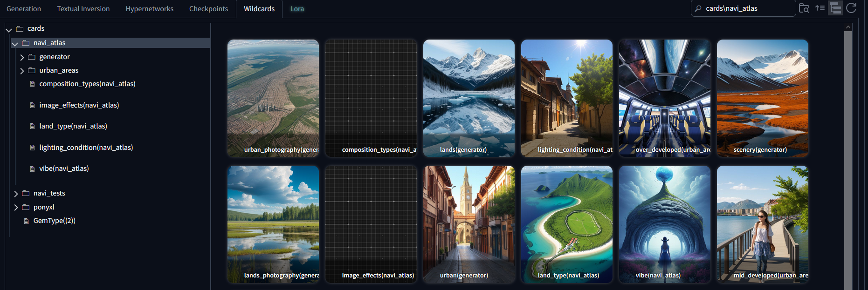Screen dimensions: 868x290
Task: Open the composition_types(navi_atlas) card
Action: [x=371, y=98]
